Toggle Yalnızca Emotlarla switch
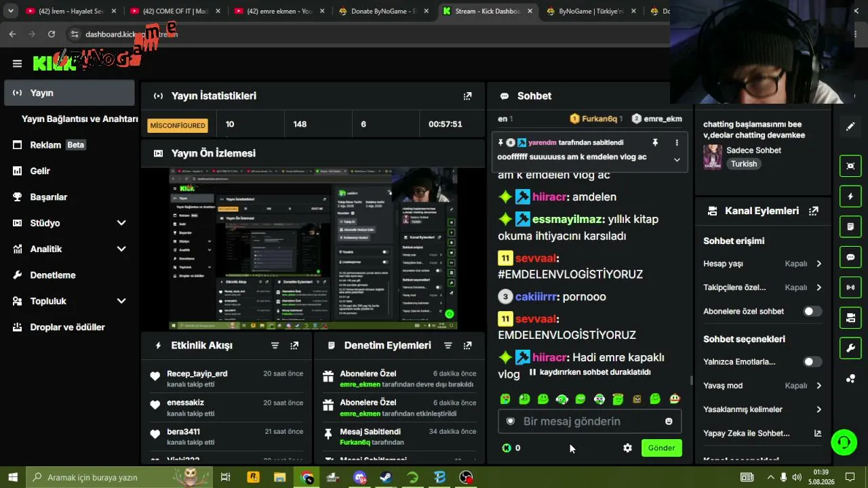 (812, 362)
